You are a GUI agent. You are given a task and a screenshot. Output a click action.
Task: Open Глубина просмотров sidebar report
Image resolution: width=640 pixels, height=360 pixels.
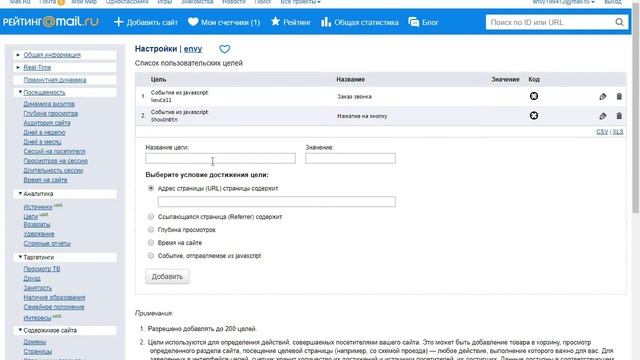click(51, 113)
